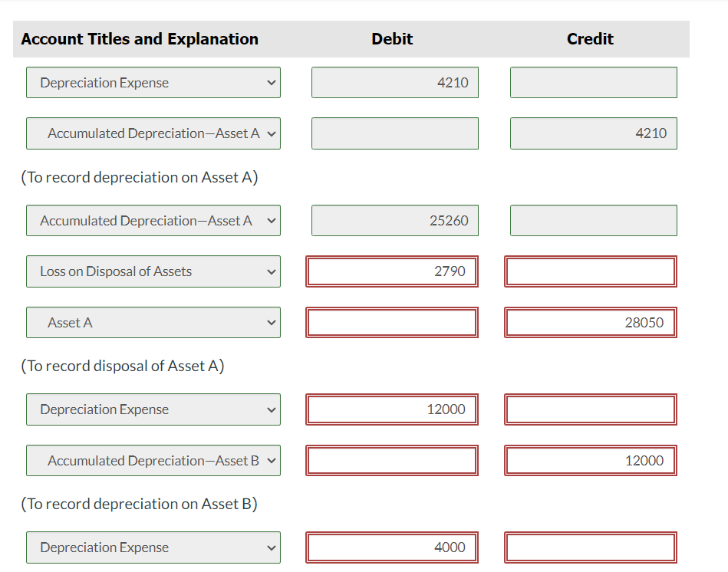Expand the Accumulated Depreciation—Asset A disposal dropdown
This screenshot has width=728, height=572.
coord(153,220)
